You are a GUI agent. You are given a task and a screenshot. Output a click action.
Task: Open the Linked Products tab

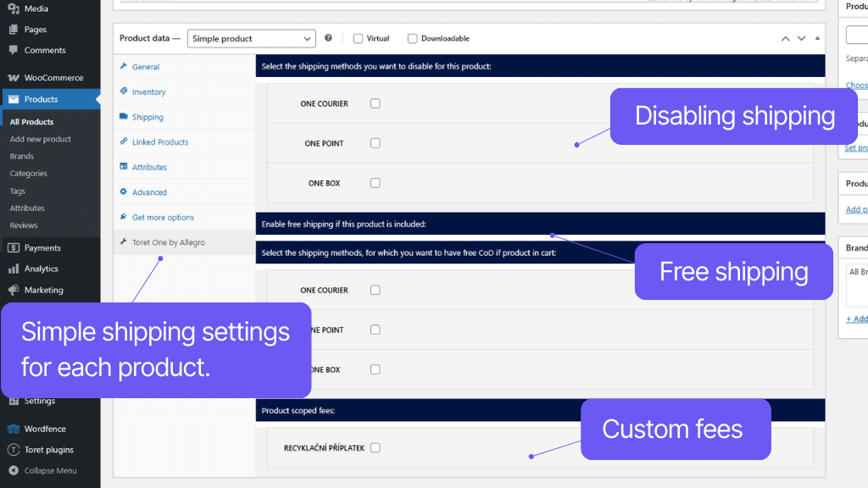(x=184, y=141)
